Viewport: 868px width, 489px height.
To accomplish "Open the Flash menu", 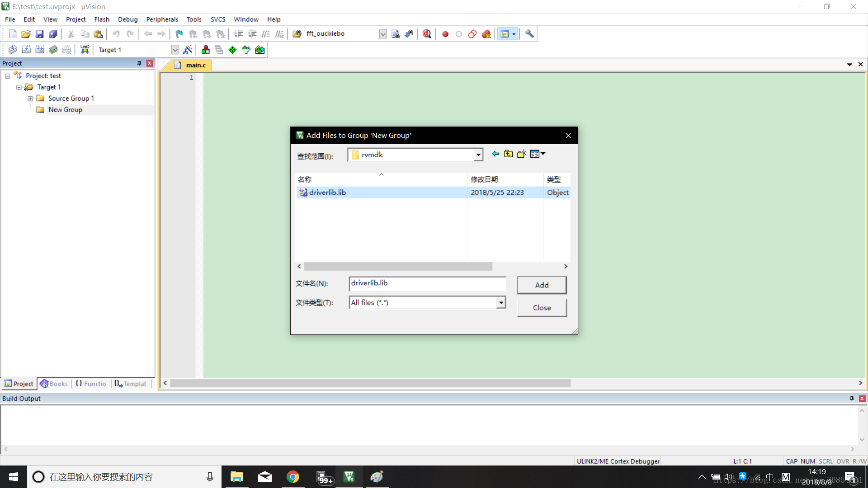I will click(x=102, y=19).
